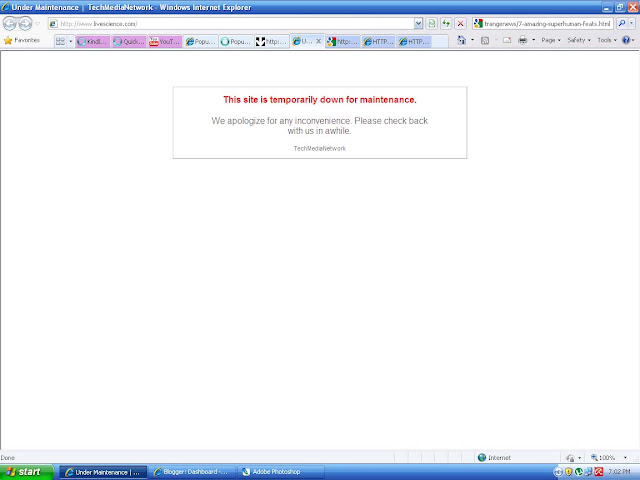Click the magnifier Search button
The image size is (640, 480).
(622, 24)
